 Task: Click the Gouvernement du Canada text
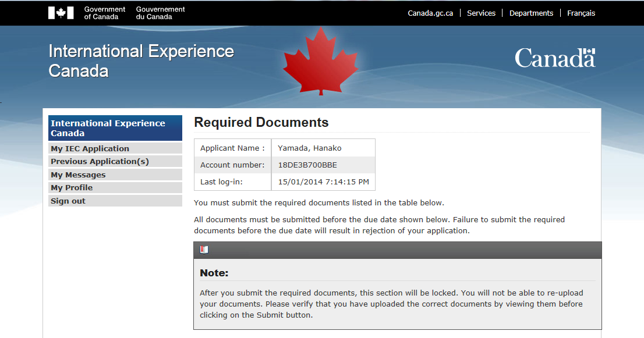pyautogui.click(x=160, y=13)
